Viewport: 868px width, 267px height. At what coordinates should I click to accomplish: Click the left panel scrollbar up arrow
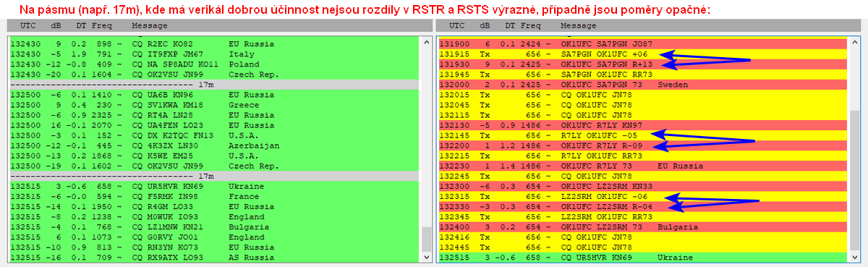coord(426,41)
